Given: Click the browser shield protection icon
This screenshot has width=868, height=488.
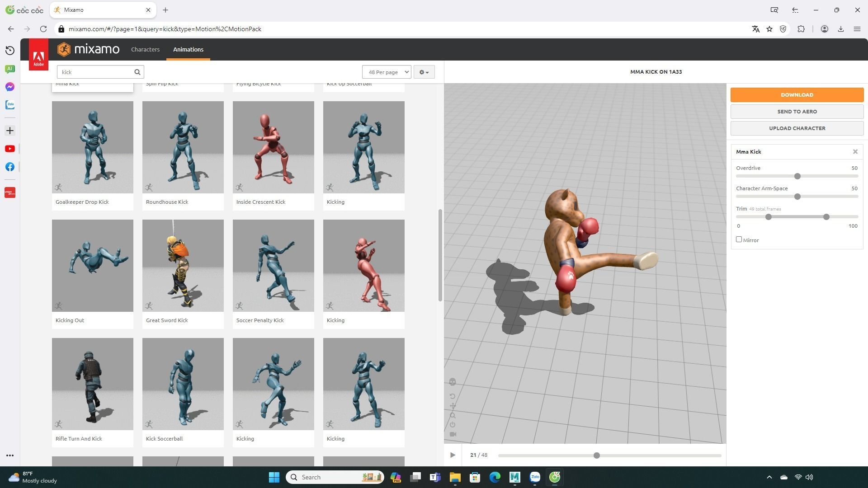Looking at the screenshot, I should [783, 29].
